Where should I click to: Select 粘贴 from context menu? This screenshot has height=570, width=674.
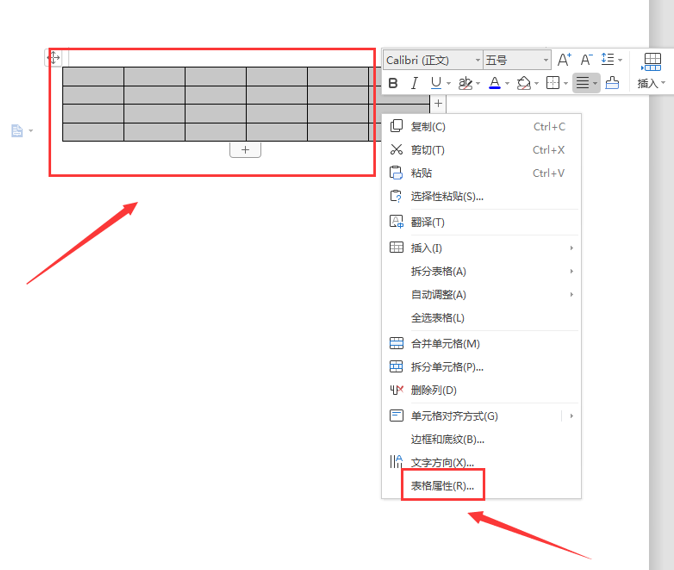tap(481, 173)
